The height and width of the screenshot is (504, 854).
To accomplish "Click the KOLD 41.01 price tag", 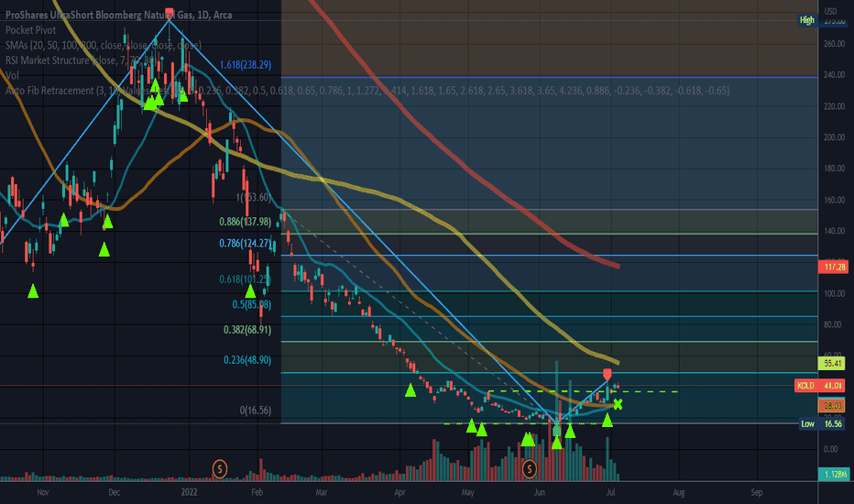I will (820, 386).
